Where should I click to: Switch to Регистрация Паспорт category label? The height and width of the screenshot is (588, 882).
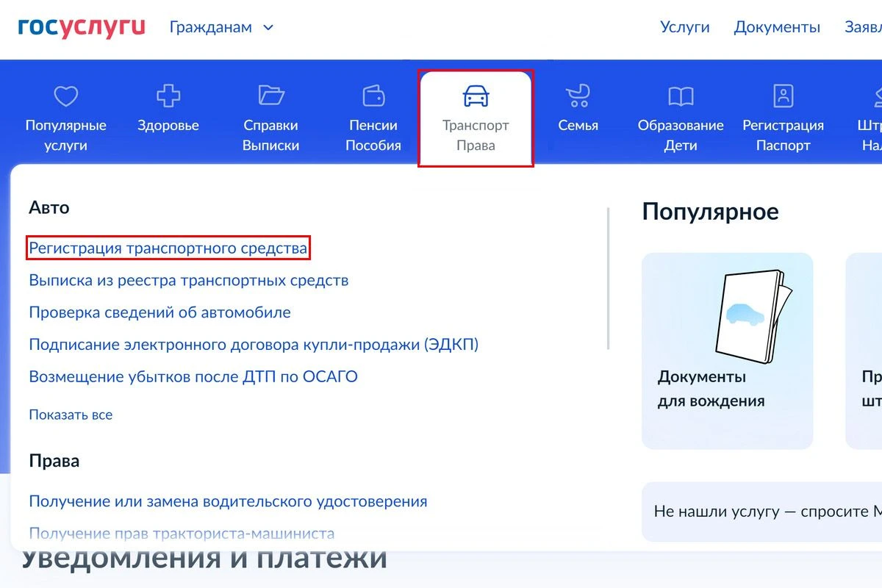tap(784, 135)
